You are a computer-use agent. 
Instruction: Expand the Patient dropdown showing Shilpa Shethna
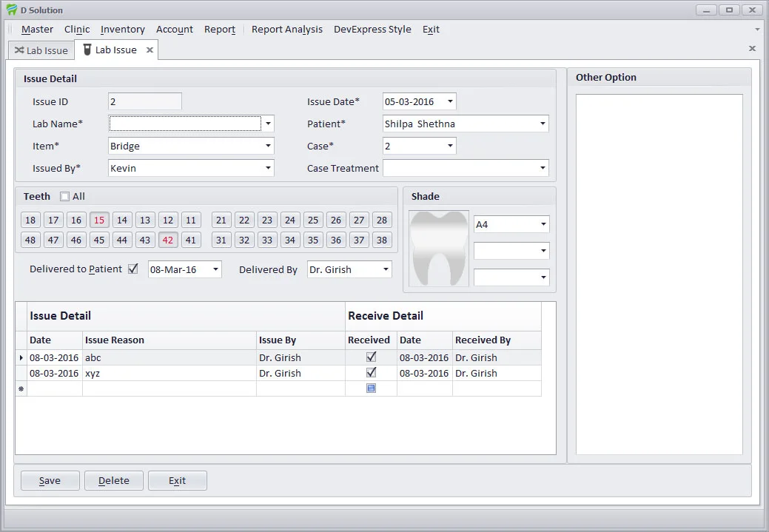[x=543, y=124]
